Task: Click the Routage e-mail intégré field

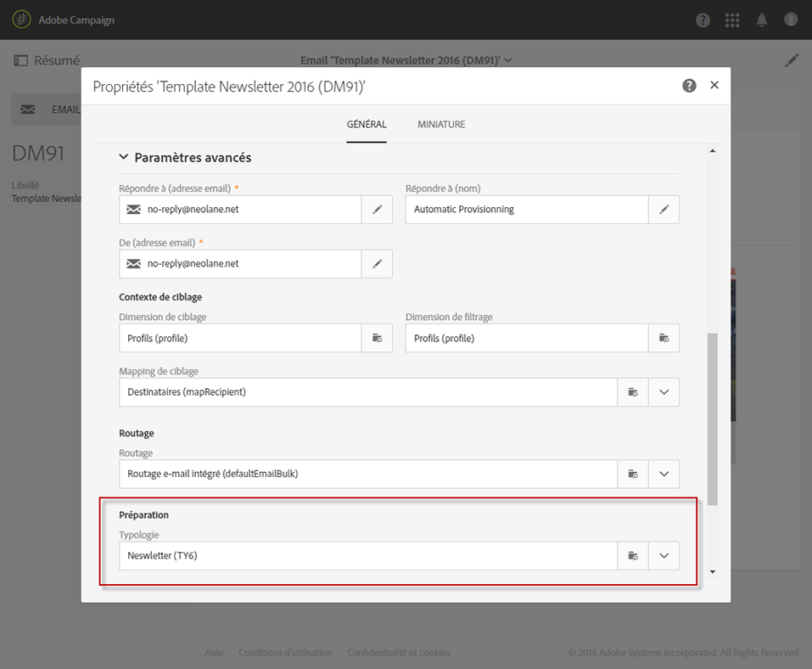Action: [368, 474]
